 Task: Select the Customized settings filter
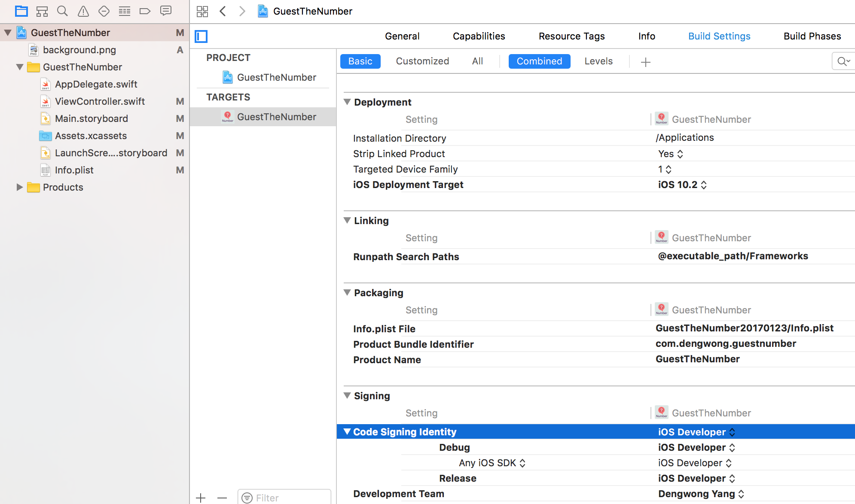[422, 61]
